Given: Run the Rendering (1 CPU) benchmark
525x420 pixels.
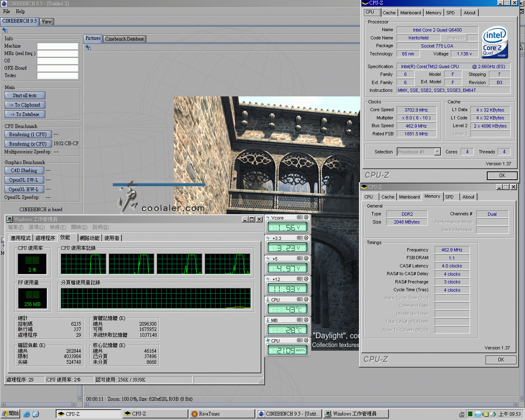Looking at the screenshot, I should (x=28, y=135).
